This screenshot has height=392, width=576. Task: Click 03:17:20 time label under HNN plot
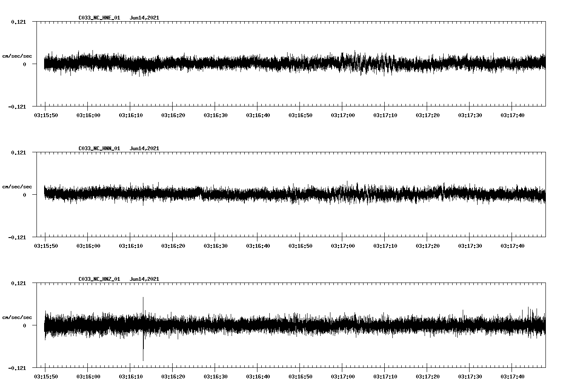(x=428, y=246)
